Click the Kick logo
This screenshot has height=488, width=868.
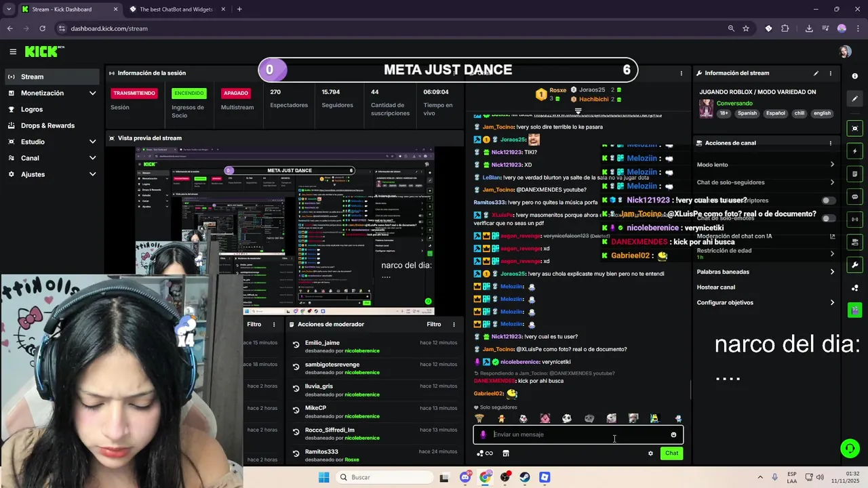coord(44,52)
